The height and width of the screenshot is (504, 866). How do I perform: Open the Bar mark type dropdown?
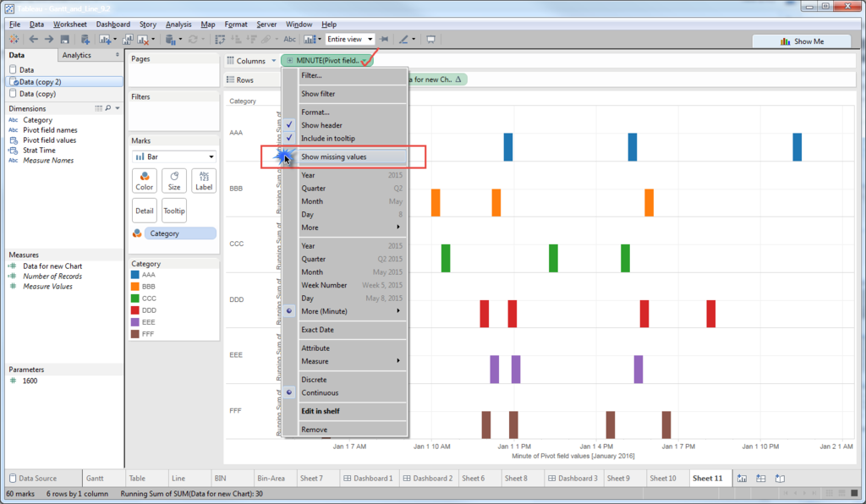coord(174,156)
